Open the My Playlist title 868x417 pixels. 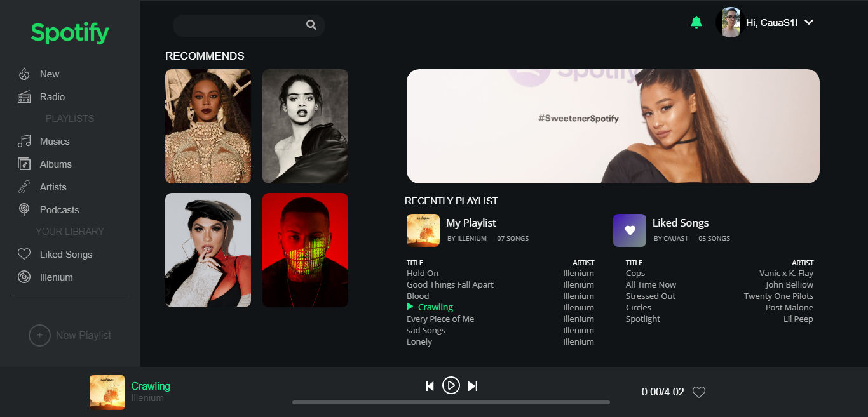(x=471, y=223)
